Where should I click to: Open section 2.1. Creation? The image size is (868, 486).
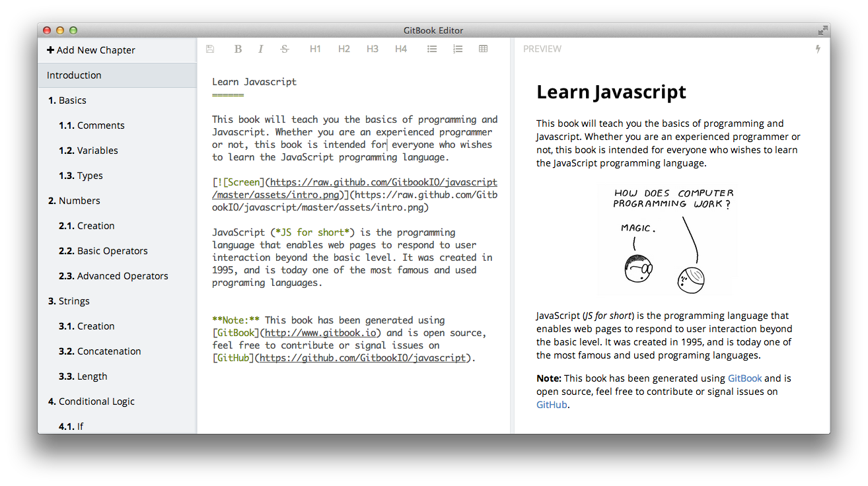click(x=118, y=226)
